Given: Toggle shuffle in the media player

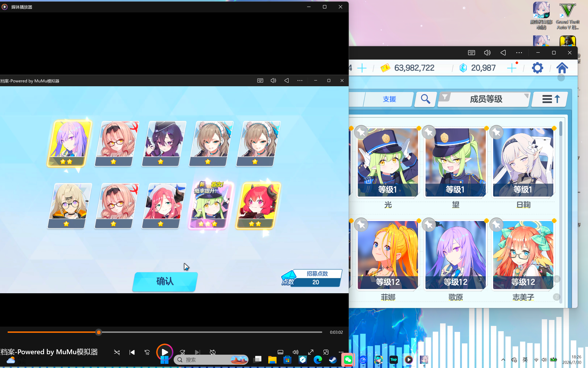Looking at the screenshot, I should tap(117, 352).
